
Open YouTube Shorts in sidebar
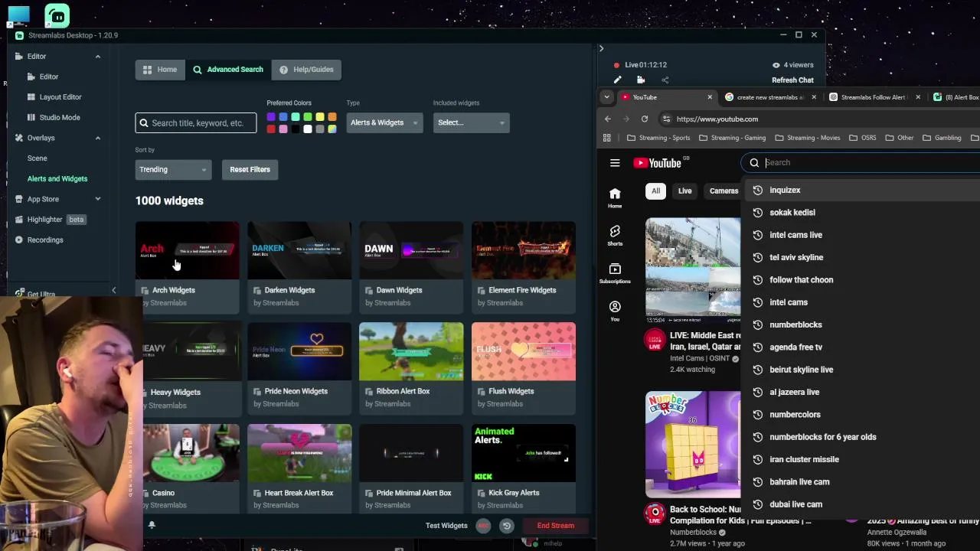tap(615, 236)
